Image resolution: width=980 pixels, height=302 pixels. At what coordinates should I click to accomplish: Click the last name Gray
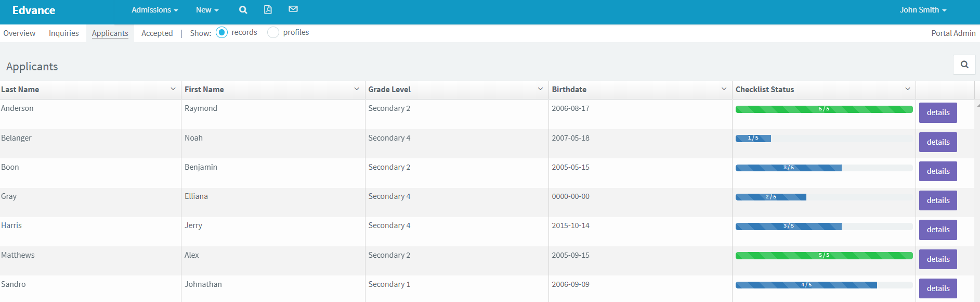(x=9, y=196)
